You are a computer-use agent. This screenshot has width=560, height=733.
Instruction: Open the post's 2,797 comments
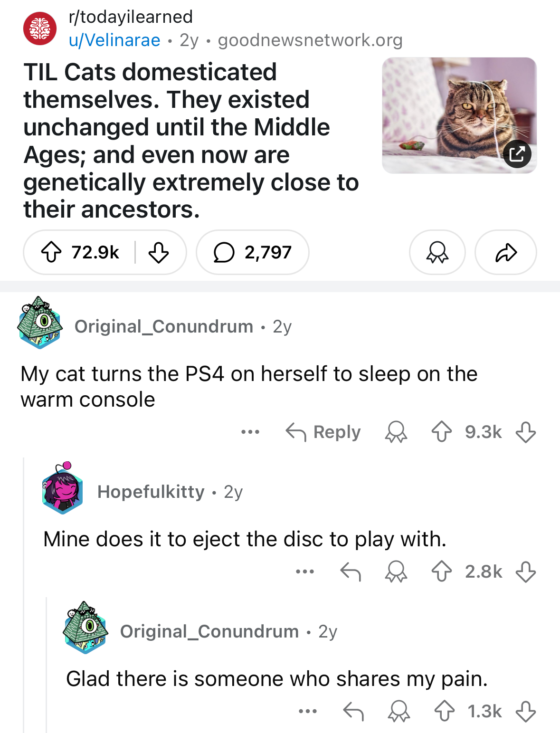[x=253, y=252]
